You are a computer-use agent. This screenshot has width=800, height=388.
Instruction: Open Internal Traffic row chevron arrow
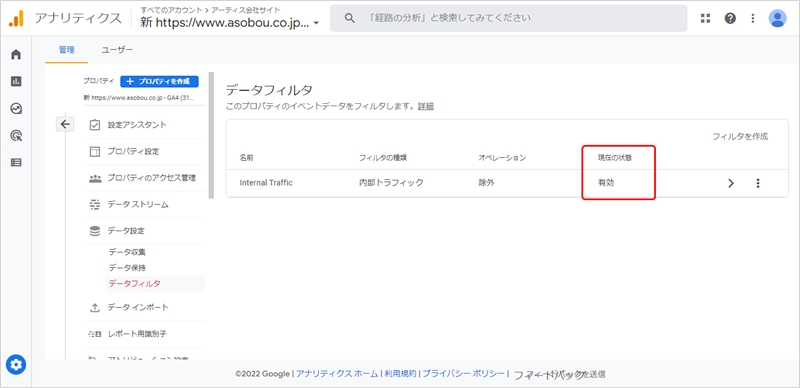[731, 183]
